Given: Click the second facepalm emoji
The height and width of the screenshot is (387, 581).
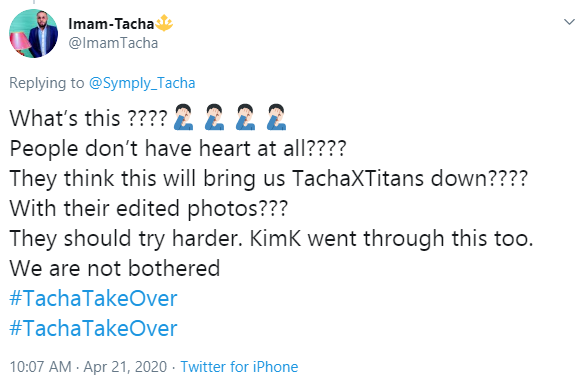Looking at the screenshot, I should click(x=214, y=118).
